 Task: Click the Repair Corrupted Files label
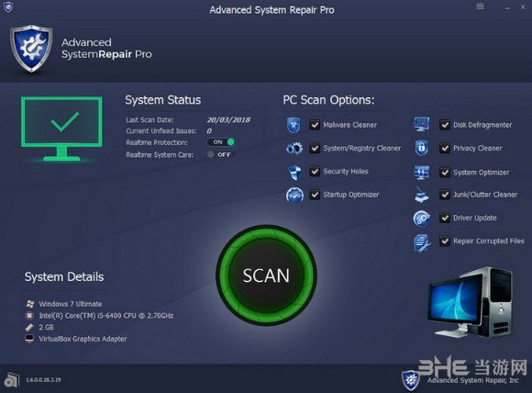tap(489, 241)
